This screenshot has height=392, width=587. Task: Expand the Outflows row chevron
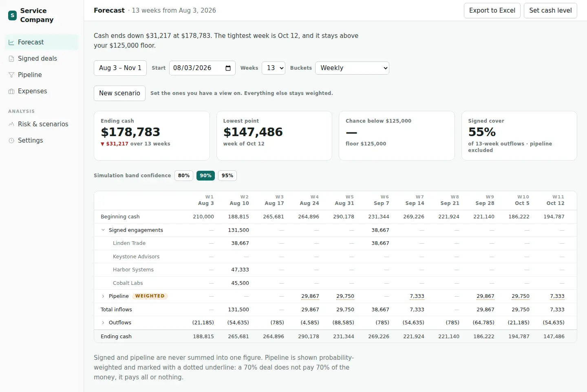[x=103, y=323]
